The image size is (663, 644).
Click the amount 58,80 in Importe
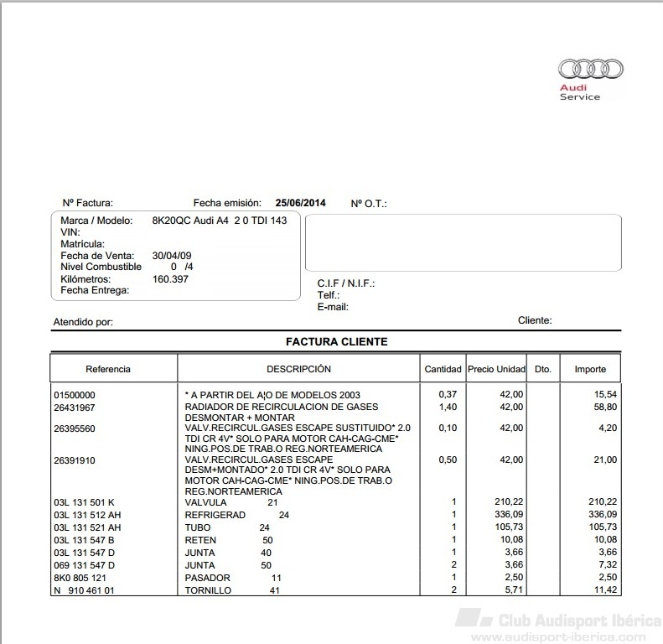[605, 407]
